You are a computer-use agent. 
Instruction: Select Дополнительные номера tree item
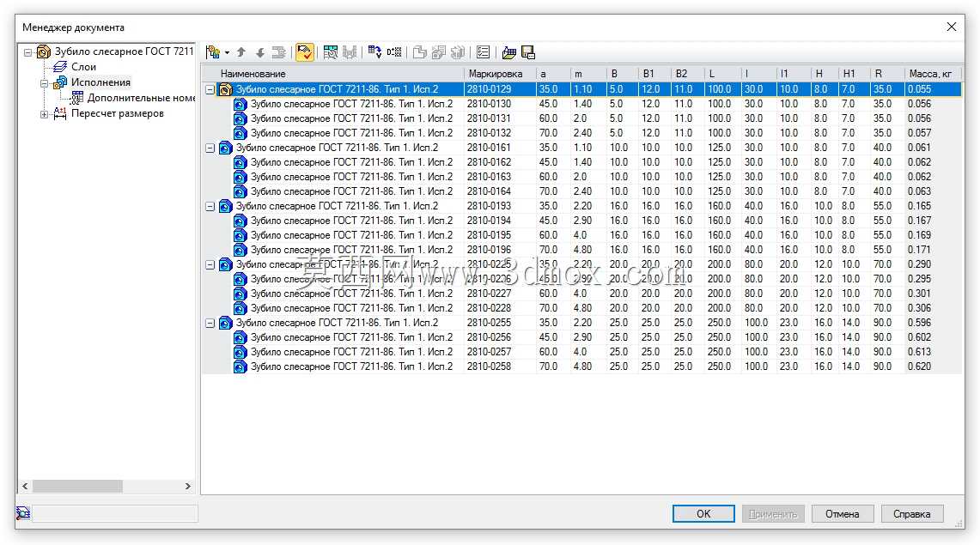[141, 98]
